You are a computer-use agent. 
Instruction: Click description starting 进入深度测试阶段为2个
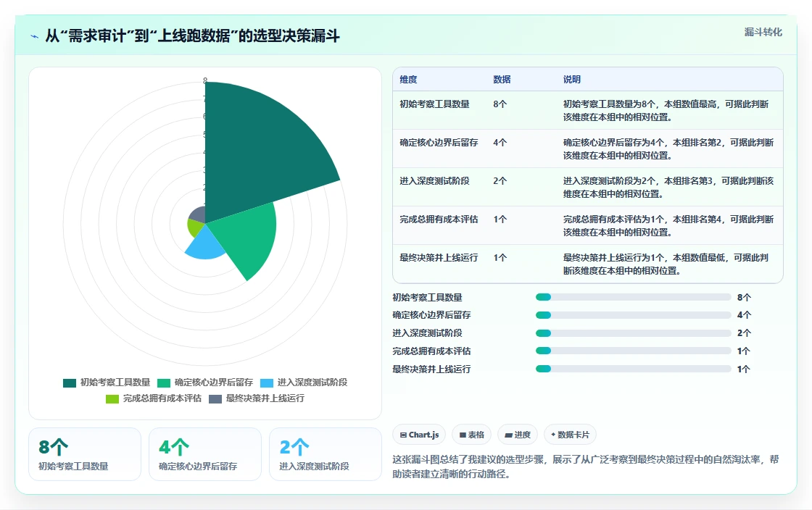click(x=668, y=187)
